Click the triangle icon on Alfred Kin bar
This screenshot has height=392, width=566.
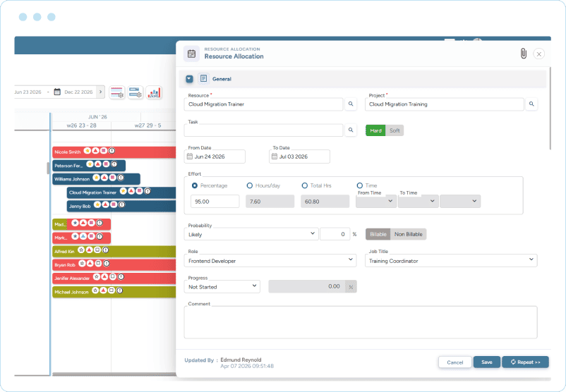(x=89, y=250)
